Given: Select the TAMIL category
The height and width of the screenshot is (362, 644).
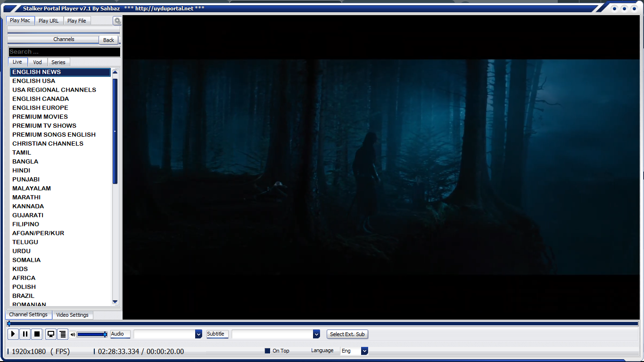Looking at the screenshot, I should (60, 153).
